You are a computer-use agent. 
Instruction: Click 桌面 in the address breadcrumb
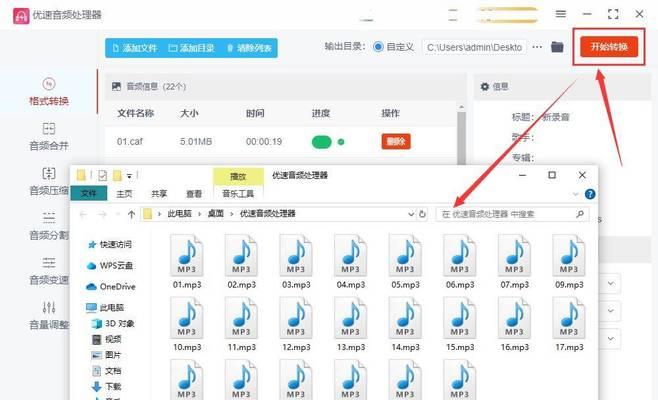click(216, 214)
